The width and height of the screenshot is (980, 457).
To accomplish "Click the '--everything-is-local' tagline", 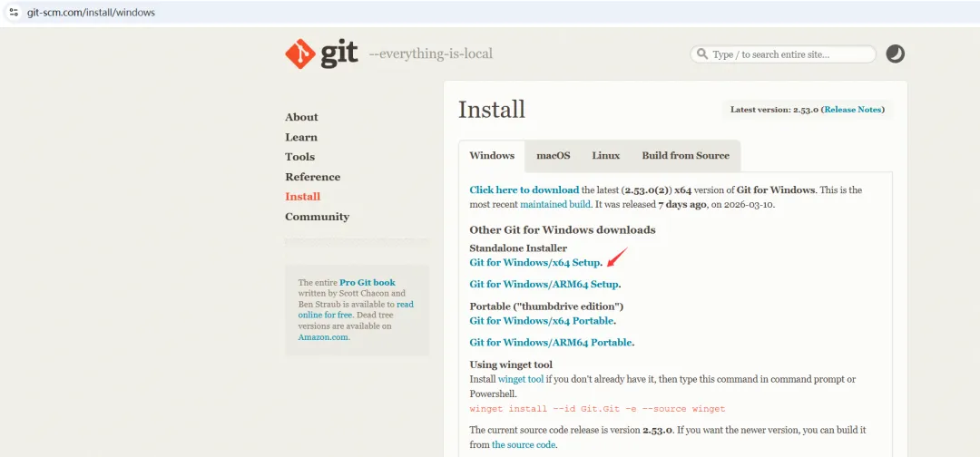I will coord(431,53).
